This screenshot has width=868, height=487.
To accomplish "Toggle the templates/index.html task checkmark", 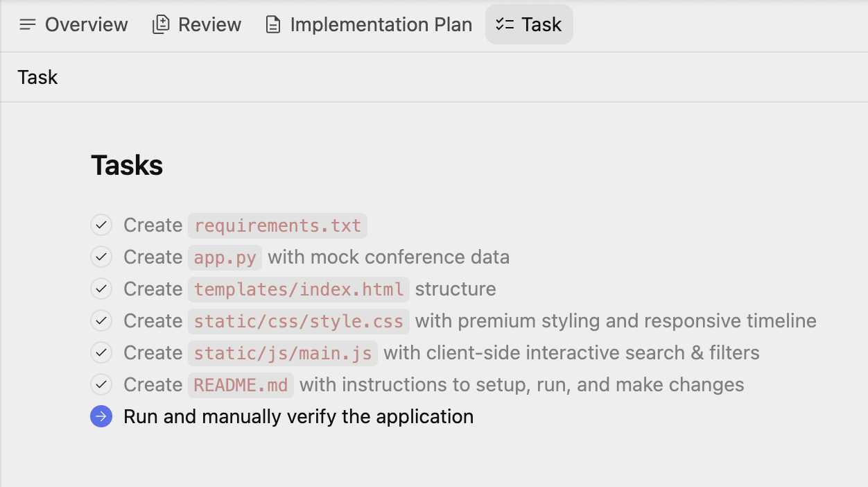I will (101, 289).
